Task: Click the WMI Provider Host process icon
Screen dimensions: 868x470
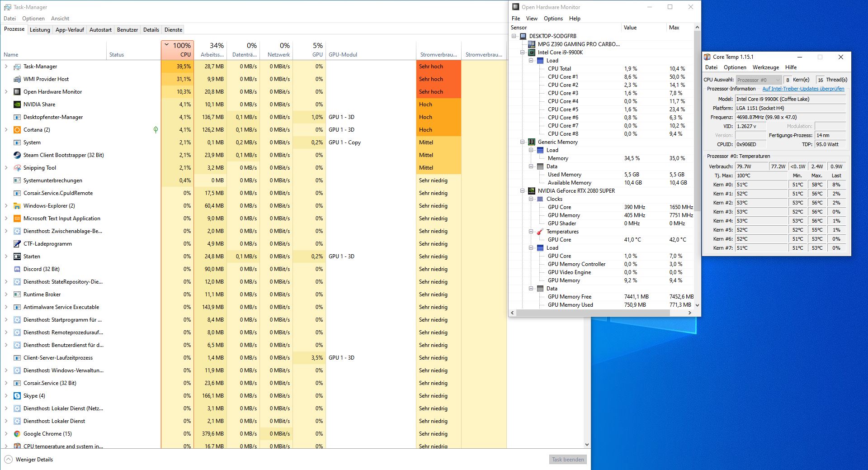Action: point(17,79)
